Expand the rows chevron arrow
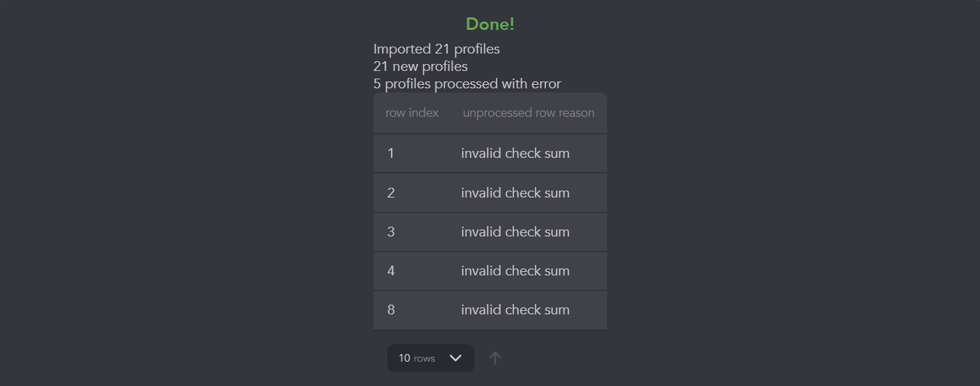Screen dimensions: 980x386 point(456,358)
